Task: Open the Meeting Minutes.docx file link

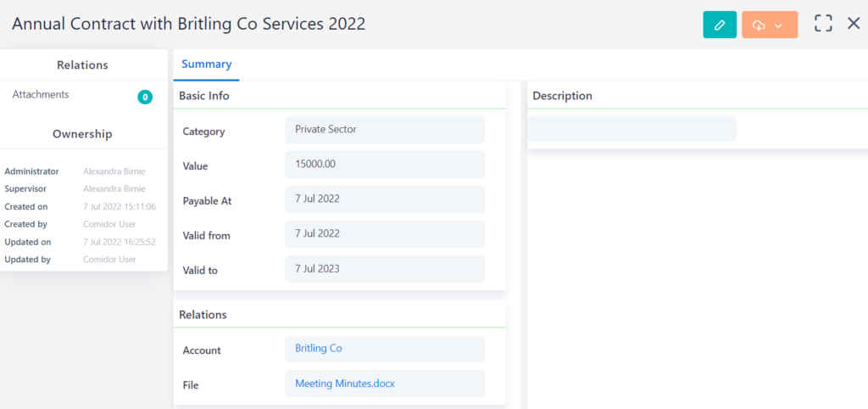Action: (x=345, y=384)
